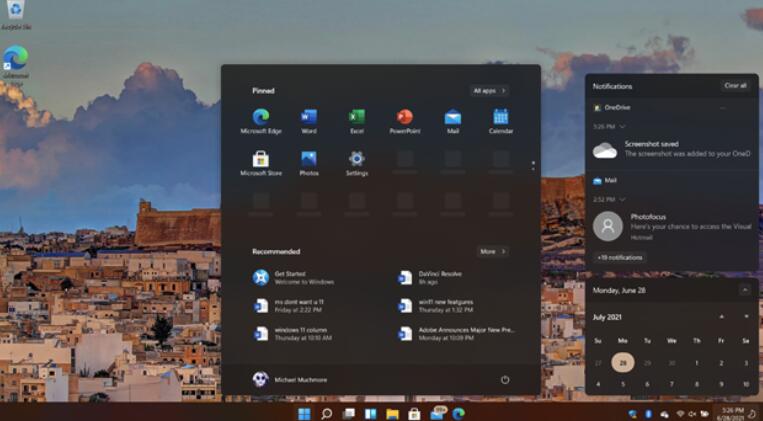763x421 pixels.
Task: Go to previous month in calendar
Action: click(722, 316)
